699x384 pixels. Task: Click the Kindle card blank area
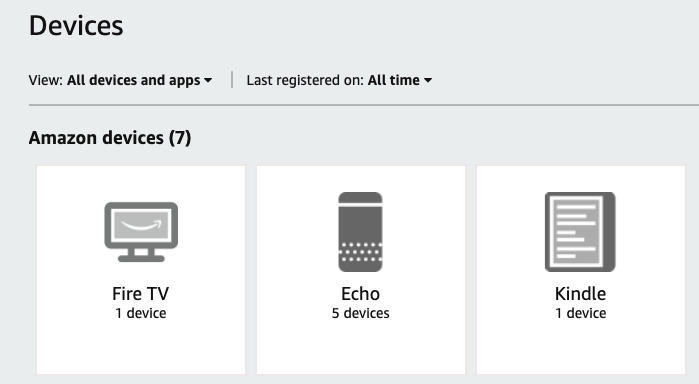(581, 348)
